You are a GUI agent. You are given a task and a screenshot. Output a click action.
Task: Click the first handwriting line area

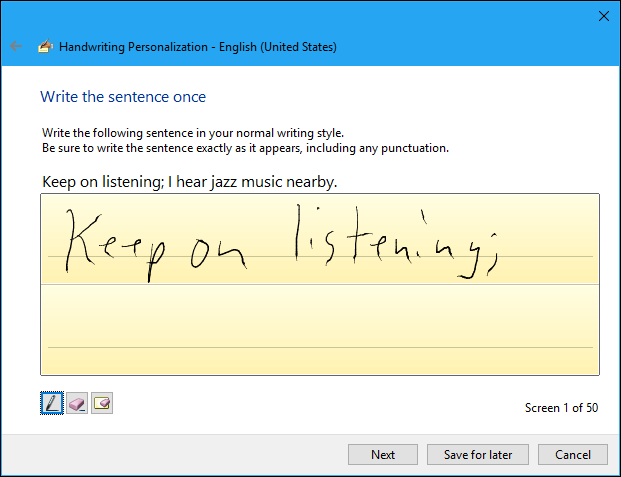(x=320, y=239)
